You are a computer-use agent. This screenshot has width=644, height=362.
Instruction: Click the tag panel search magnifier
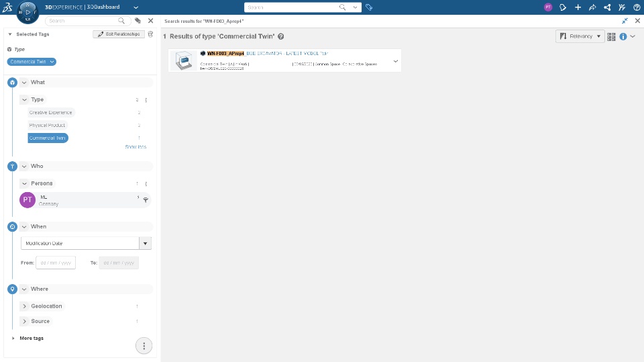click(121, 21)
